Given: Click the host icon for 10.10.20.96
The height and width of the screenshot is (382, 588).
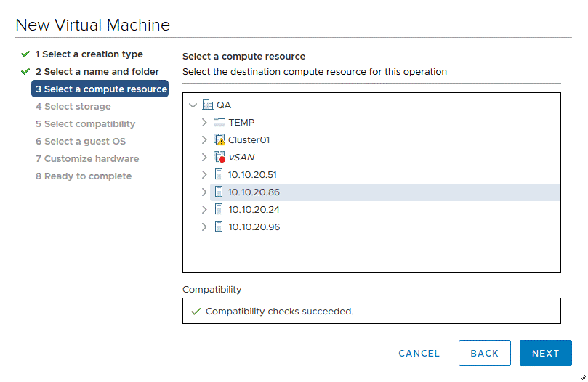Looking at the screenshot, I should pyautogui.click(x=220, y=227).
